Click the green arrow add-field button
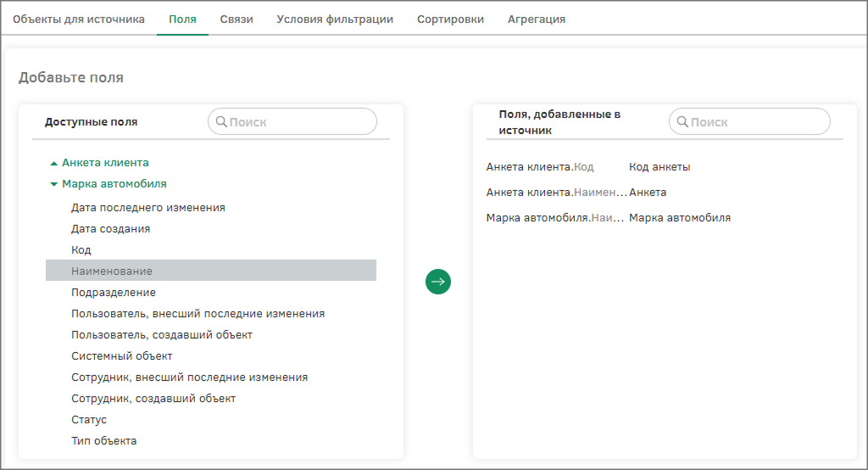This screenshot has width=868, height=470. coord(438,282)
